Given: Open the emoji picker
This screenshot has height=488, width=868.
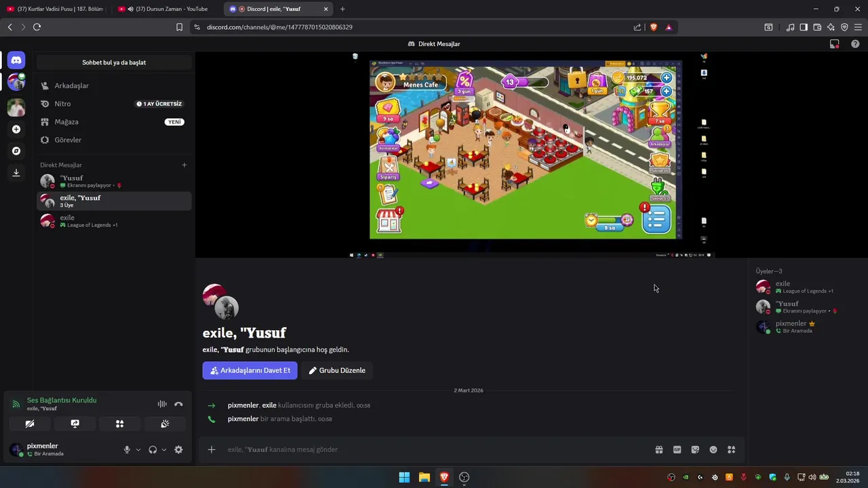Looking at the screenshot, I should [x=713, y=449].
